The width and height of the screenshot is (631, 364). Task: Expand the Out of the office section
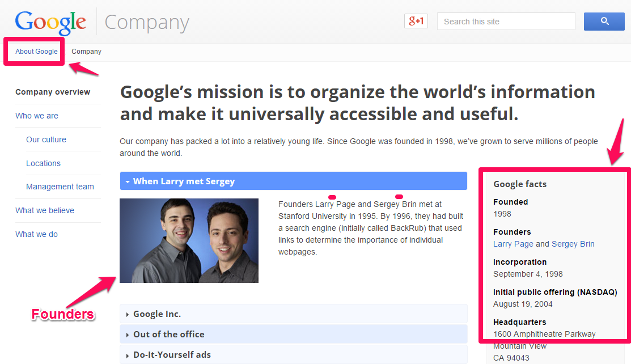pos(168,335)
